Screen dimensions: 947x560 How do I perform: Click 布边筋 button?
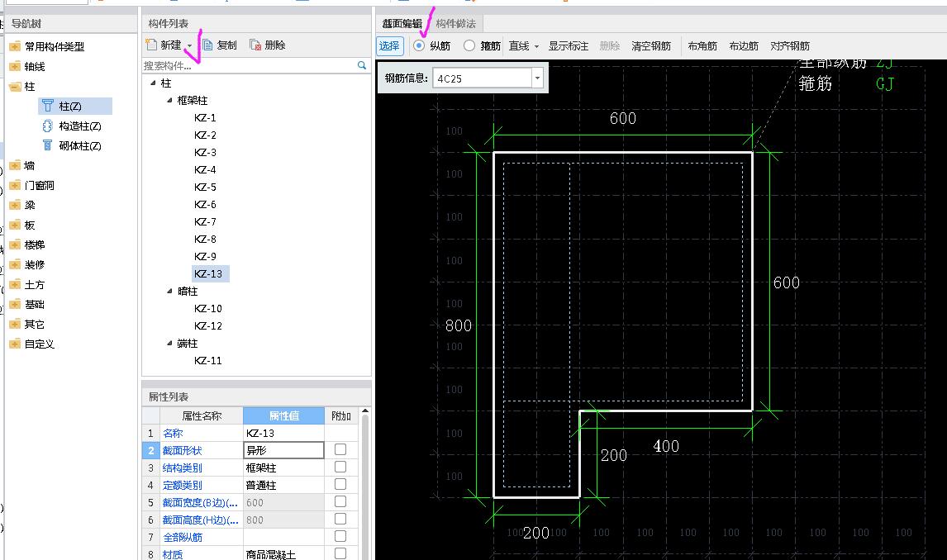(744, 46)
